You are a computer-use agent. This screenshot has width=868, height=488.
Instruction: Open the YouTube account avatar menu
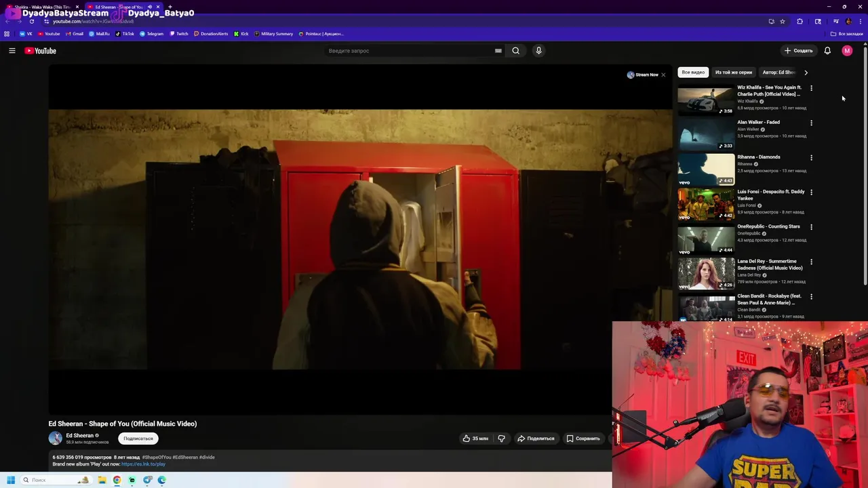(847, 51)
